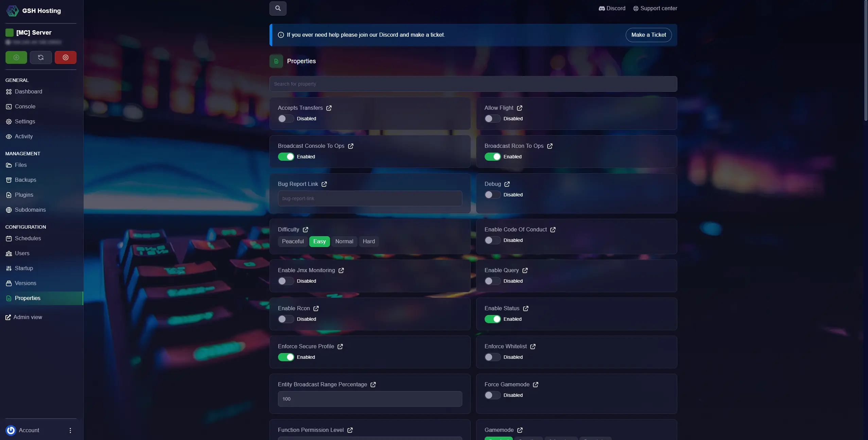
Task: Disable Broadcast Rcon To Ops
Action: [492, 157]
